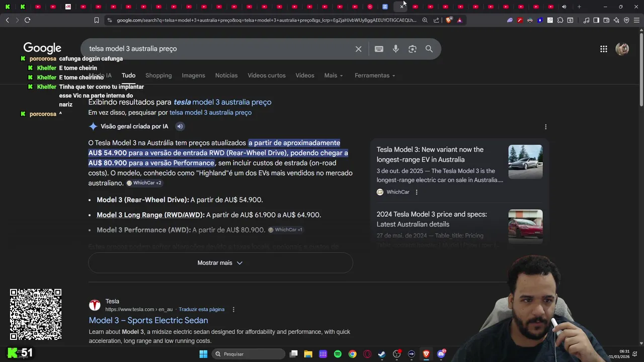This screenshot has height=362, width=644.
Task: Expand the Mais filter dropdown
Action: (x=334, y=75)
